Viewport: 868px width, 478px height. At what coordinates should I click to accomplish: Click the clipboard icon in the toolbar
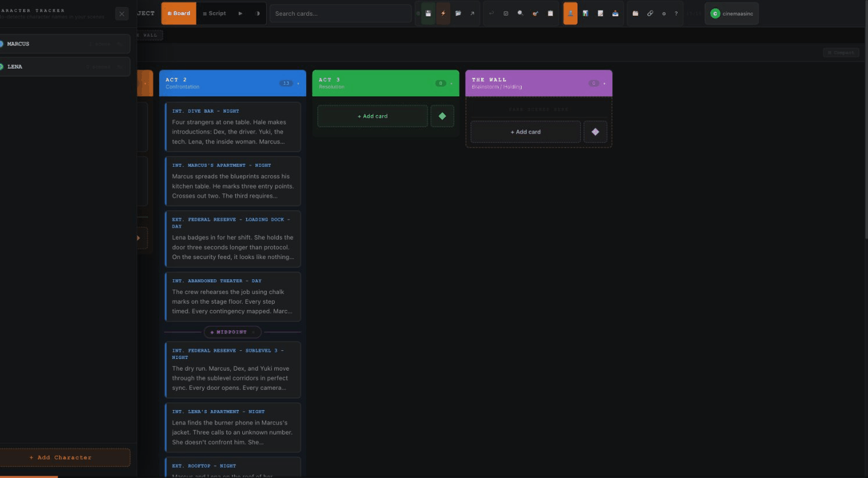point(550,13)
